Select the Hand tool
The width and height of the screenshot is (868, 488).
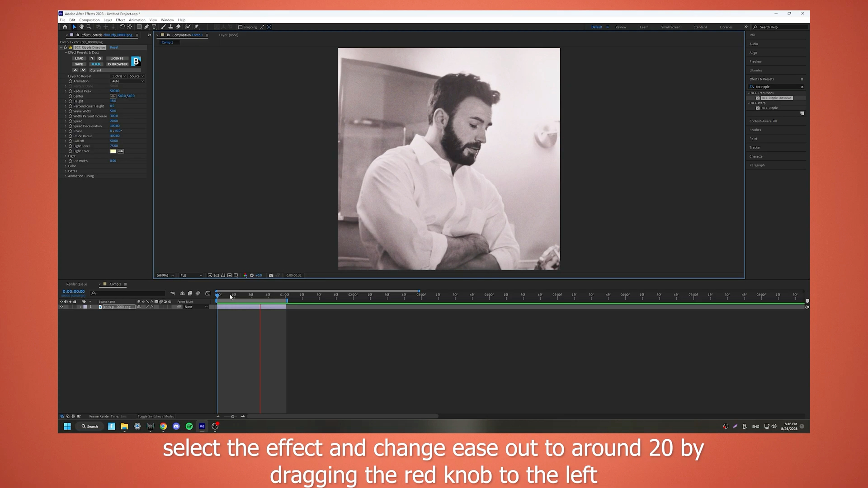(x=81, y=27)
